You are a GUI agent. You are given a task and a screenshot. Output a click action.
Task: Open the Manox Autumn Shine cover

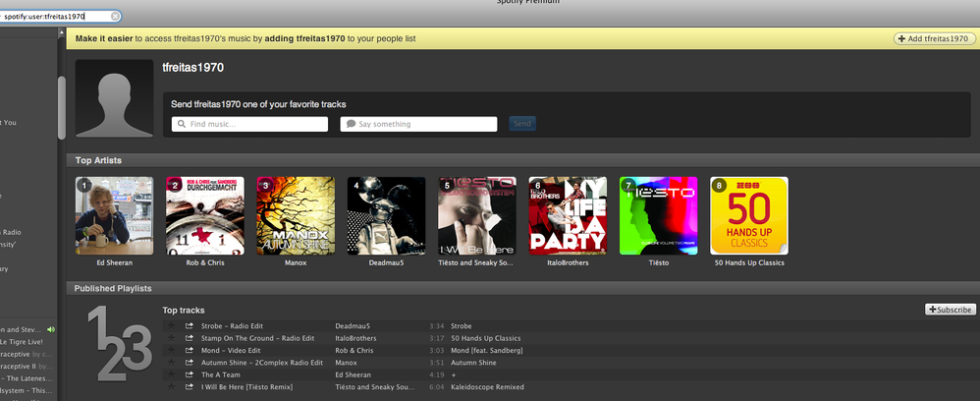[x=296, y=216]
